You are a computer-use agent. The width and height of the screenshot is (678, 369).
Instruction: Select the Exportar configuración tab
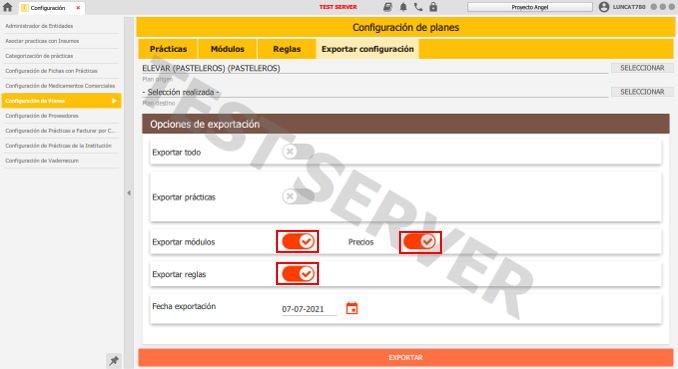(x=368, y=49)
